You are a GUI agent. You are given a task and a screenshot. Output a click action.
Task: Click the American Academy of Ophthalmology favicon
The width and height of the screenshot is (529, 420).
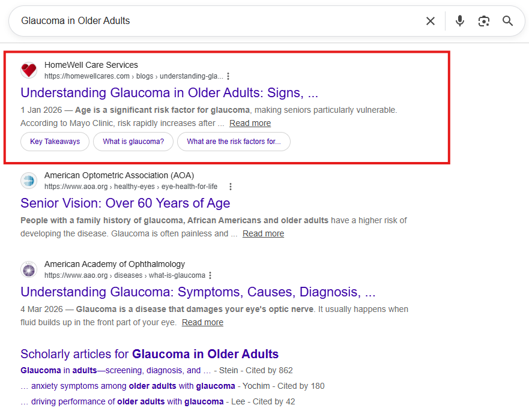29,269
